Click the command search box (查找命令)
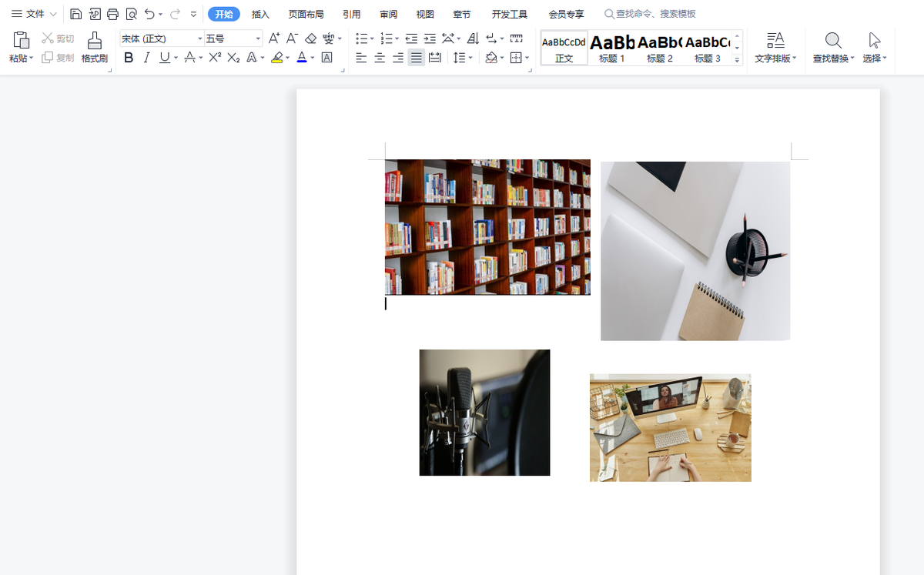The width and height of the screenshot is (924, 575). [651, 14]
